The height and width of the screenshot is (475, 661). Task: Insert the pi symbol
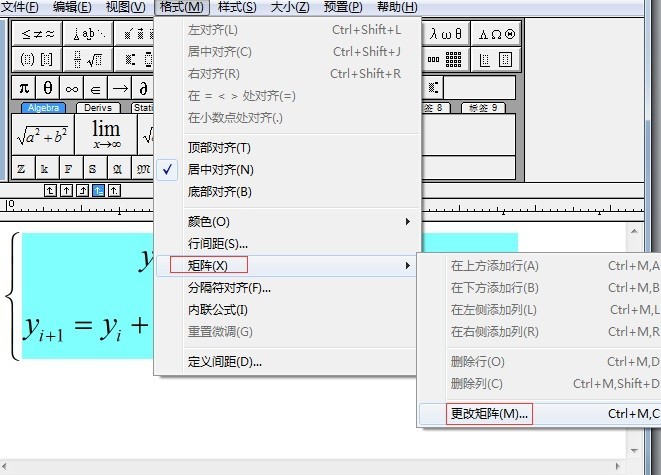pyautogui.click(x=24, y=88)
